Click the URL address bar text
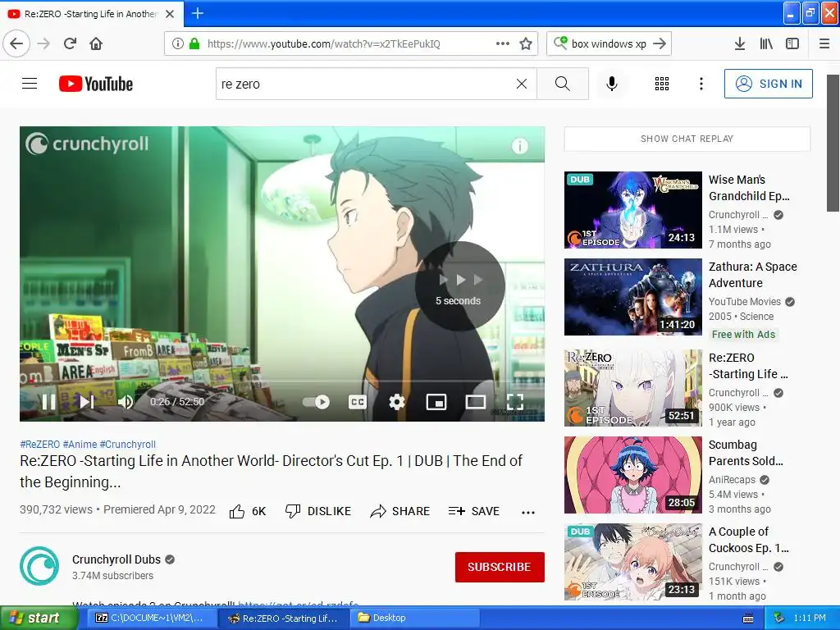The image size is (840, 630). [x=323, y=44]
